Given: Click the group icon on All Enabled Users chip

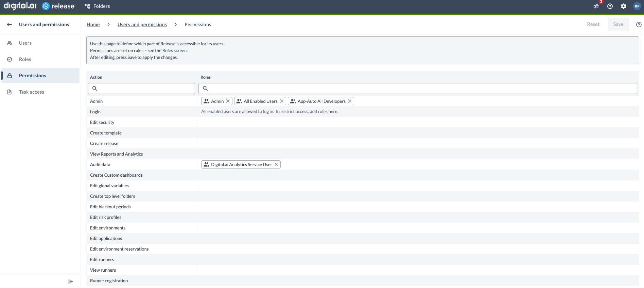Looking at the screenshot, I should (x=239, y=101).
